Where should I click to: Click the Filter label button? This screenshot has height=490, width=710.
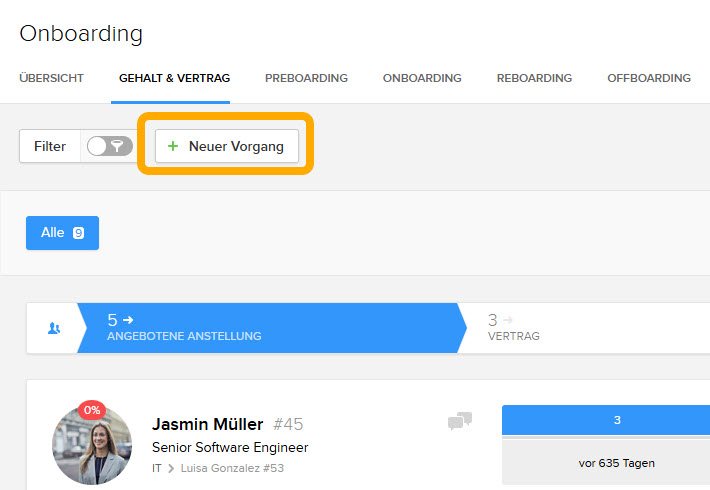click(50, 146)
